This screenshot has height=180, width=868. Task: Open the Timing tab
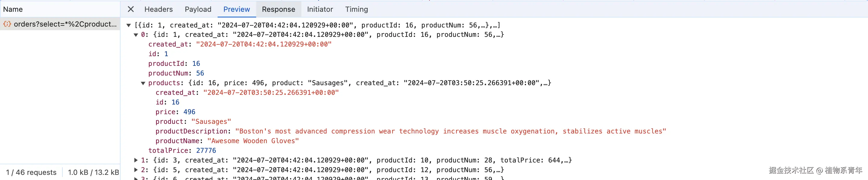pyautogui.click(x=356, y=9)
